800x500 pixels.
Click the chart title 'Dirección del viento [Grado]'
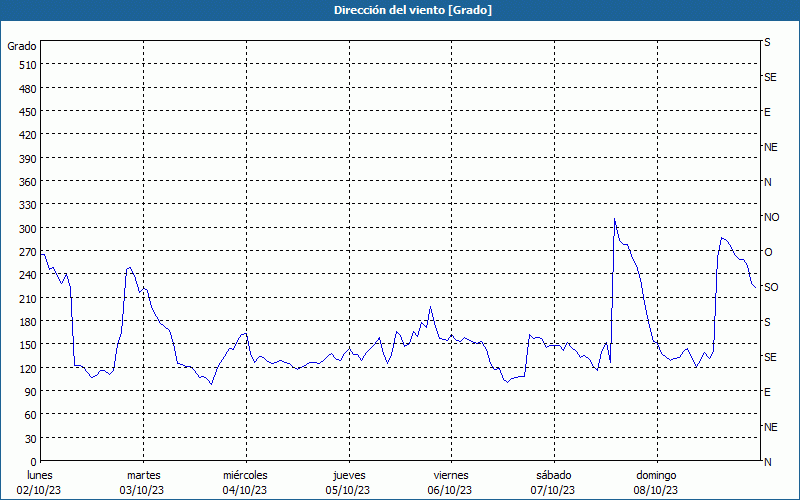pos(413,10)
